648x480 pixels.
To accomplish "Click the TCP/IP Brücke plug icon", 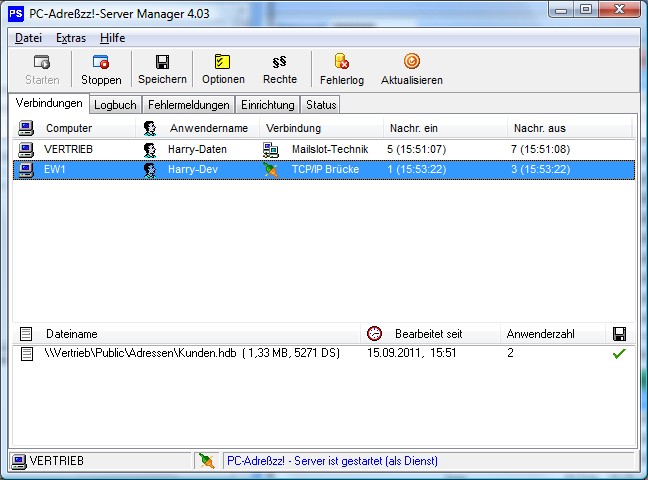I will 271,170.
